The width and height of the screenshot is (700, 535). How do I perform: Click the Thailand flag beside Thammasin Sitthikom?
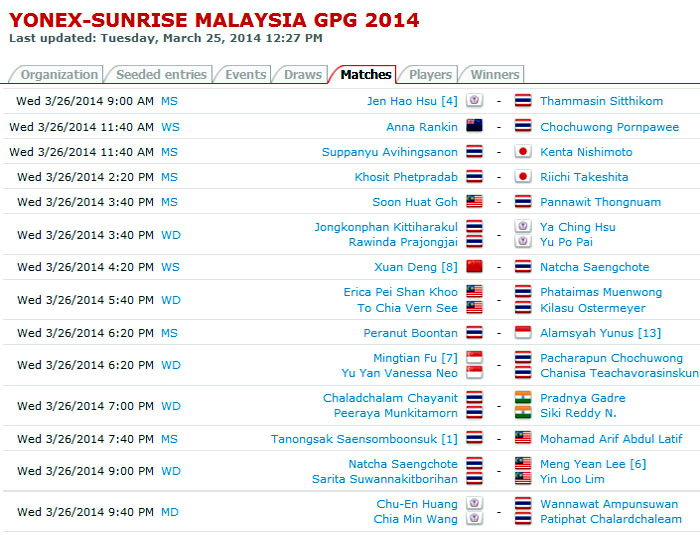point(523,100)
